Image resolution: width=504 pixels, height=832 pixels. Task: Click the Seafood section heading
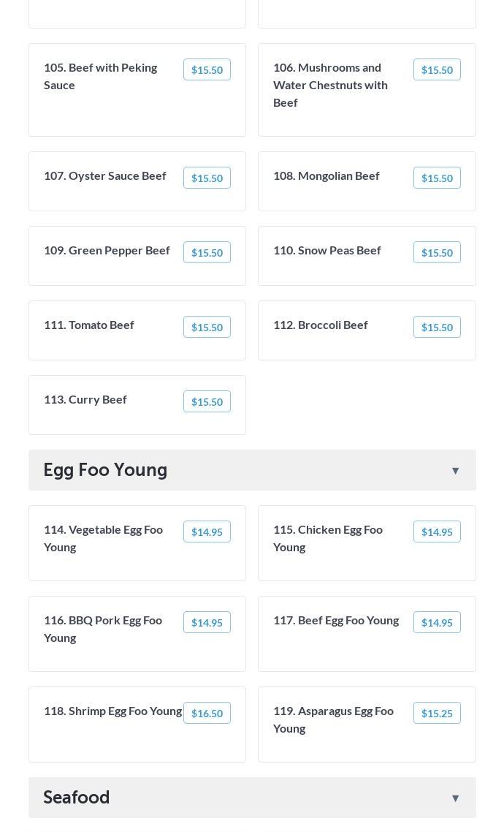click(77, 797)
